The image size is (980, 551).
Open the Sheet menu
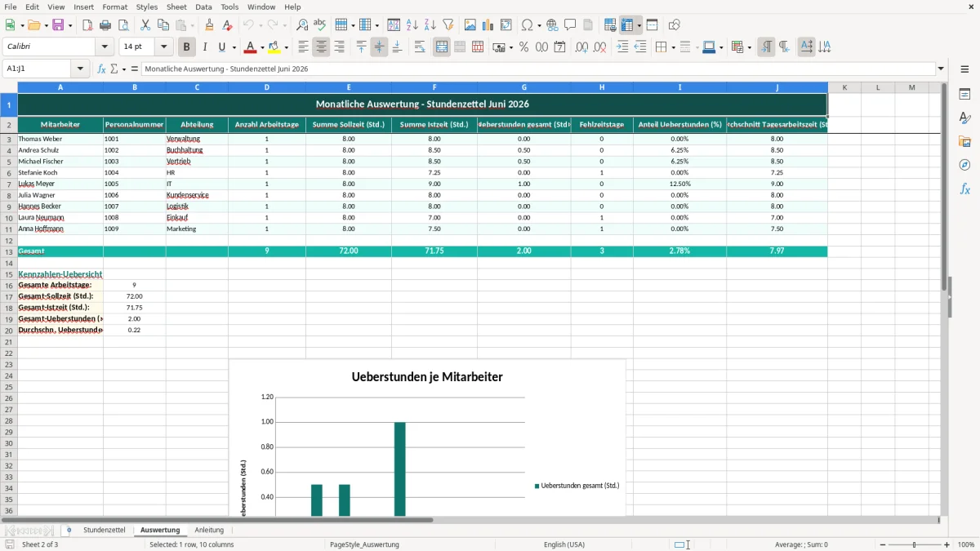[x=176, y=7]
